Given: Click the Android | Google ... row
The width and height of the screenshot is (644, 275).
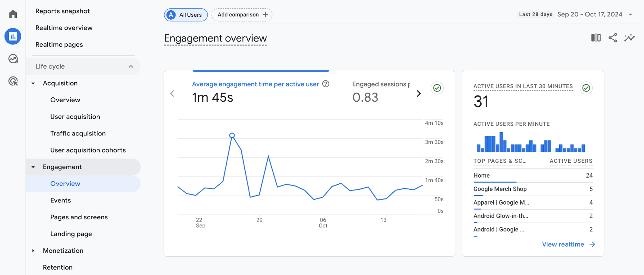Looking at the screenshot, I should [x=533, y=230].
